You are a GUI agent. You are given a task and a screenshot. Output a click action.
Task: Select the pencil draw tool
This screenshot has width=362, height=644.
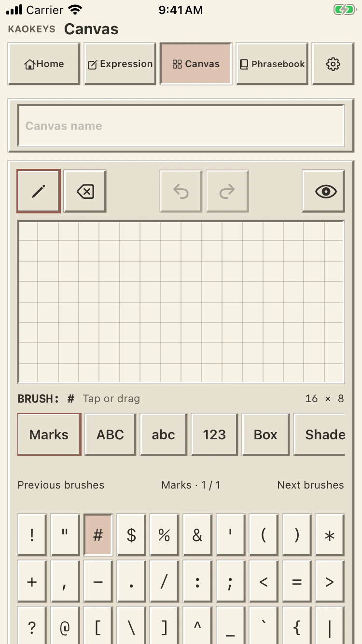tap(39, 191)
